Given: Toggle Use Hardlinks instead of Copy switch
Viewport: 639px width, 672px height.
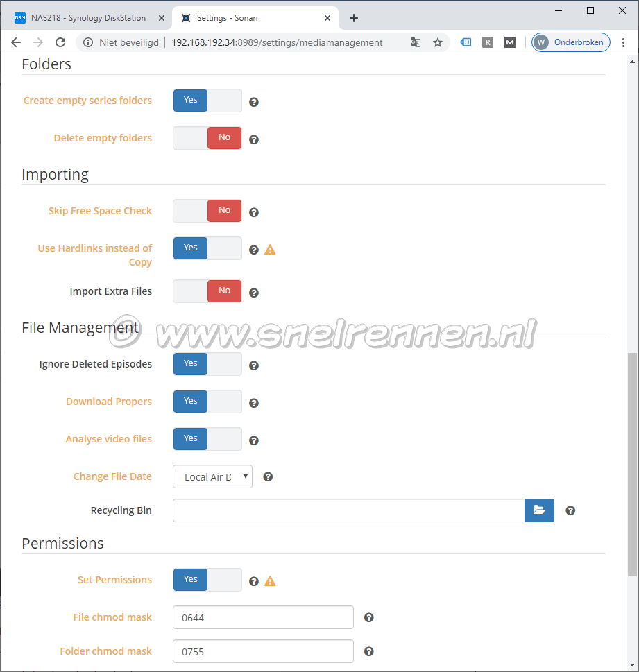Looking at the screenshot, I should click(x=207, y=248).
